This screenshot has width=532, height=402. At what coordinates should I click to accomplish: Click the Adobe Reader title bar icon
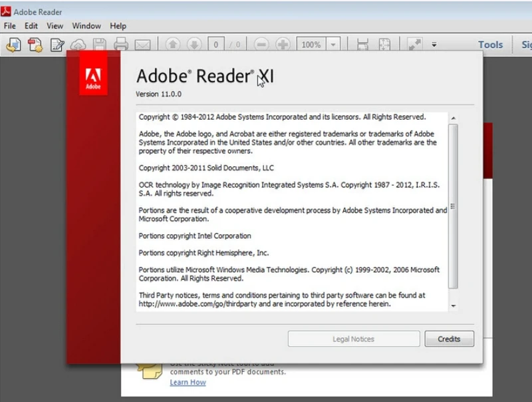6,12
